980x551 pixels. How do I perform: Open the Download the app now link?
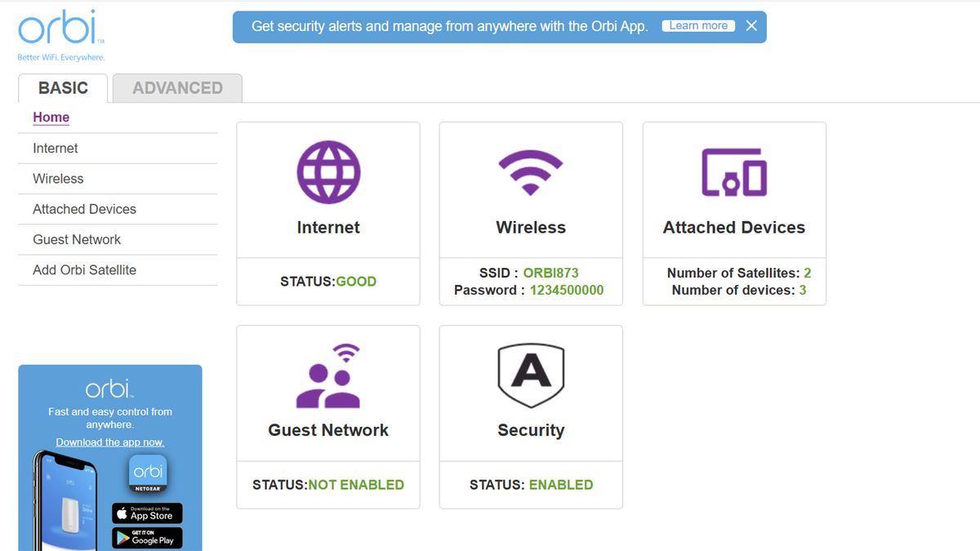tap(110, 442)
